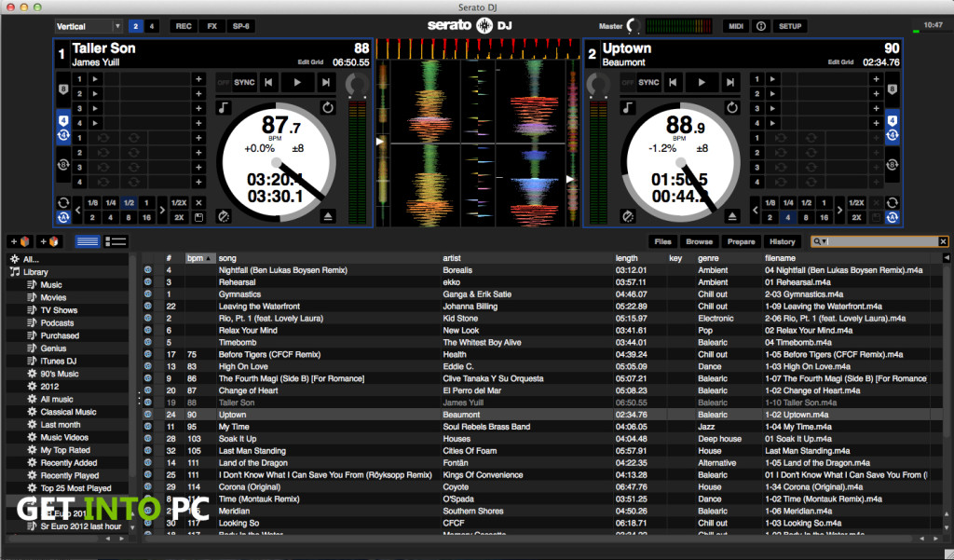Show 8 cue points view on deck 1
The image size is (954, 560).
(62, 90)
